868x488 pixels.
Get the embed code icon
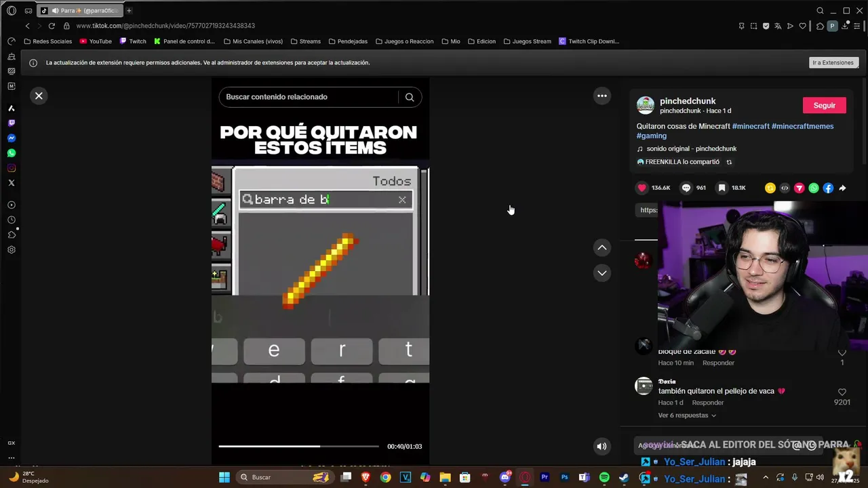coord(785,188)
